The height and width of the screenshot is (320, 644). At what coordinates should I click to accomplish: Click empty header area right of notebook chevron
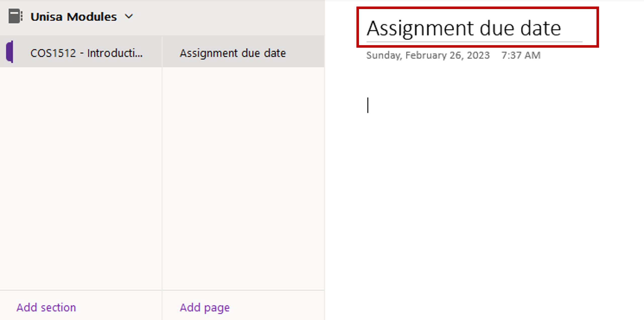pyautogui.click(x=226, y=17)
